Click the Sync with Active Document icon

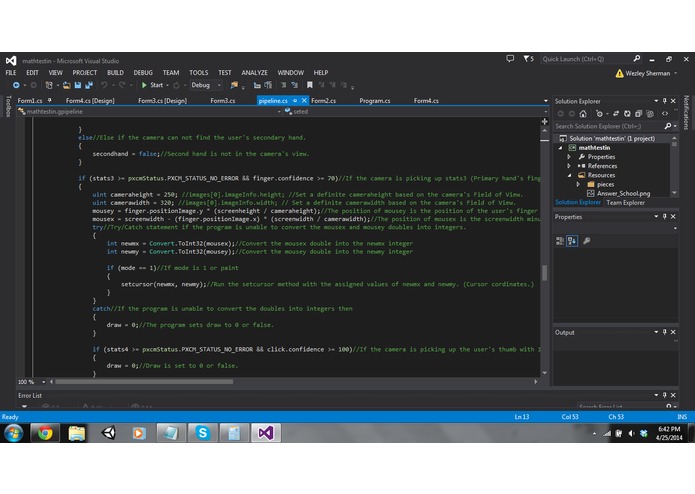616,114
